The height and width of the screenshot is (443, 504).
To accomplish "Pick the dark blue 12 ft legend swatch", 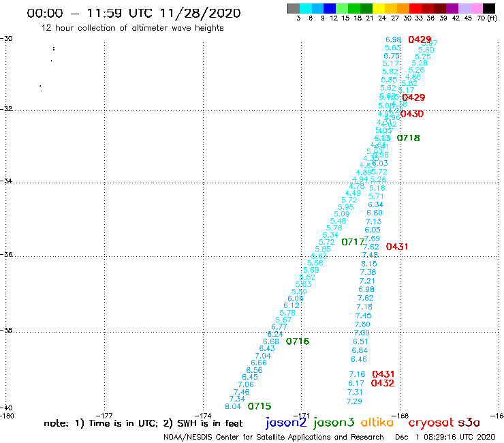I will (330, 8).
